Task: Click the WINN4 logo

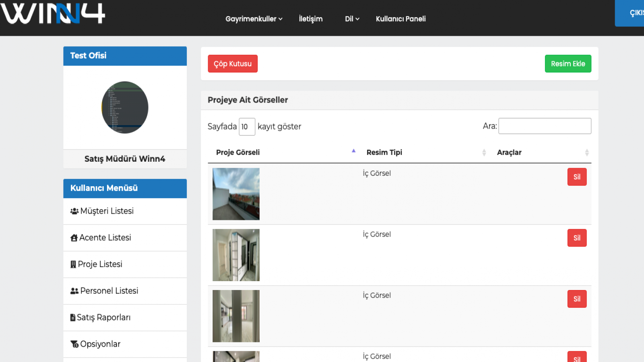Action: pyautogui.click(x=53, y=13)
